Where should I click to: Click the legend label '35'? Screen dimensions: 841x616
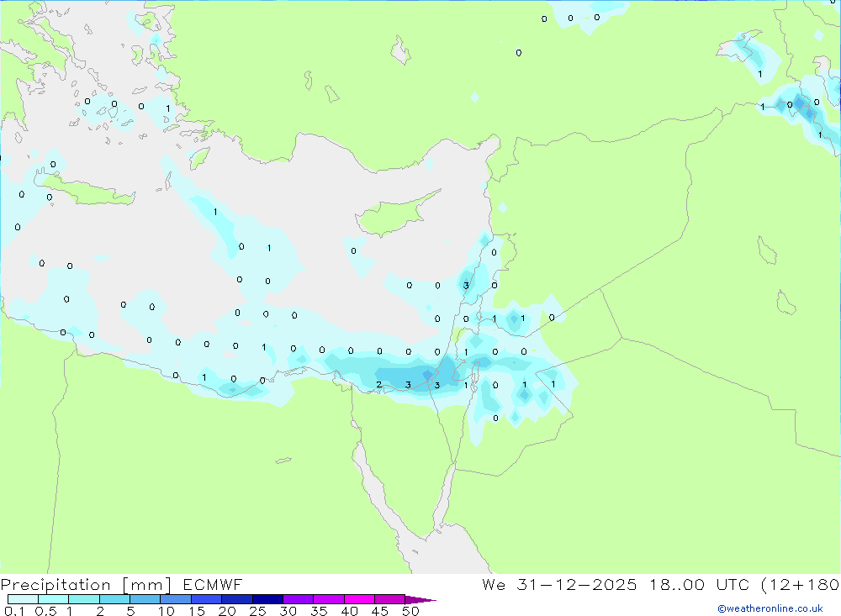click(x=319, y=611)
